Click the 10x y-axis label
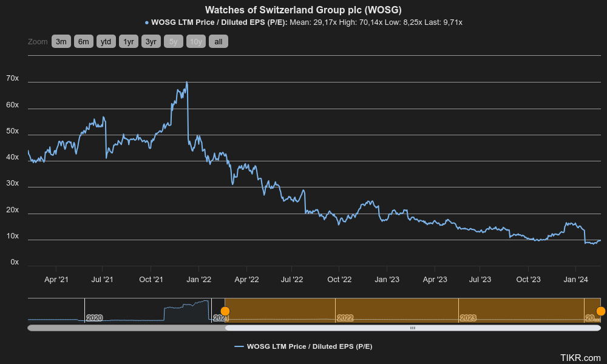607x364 pixels. (12, 236)
